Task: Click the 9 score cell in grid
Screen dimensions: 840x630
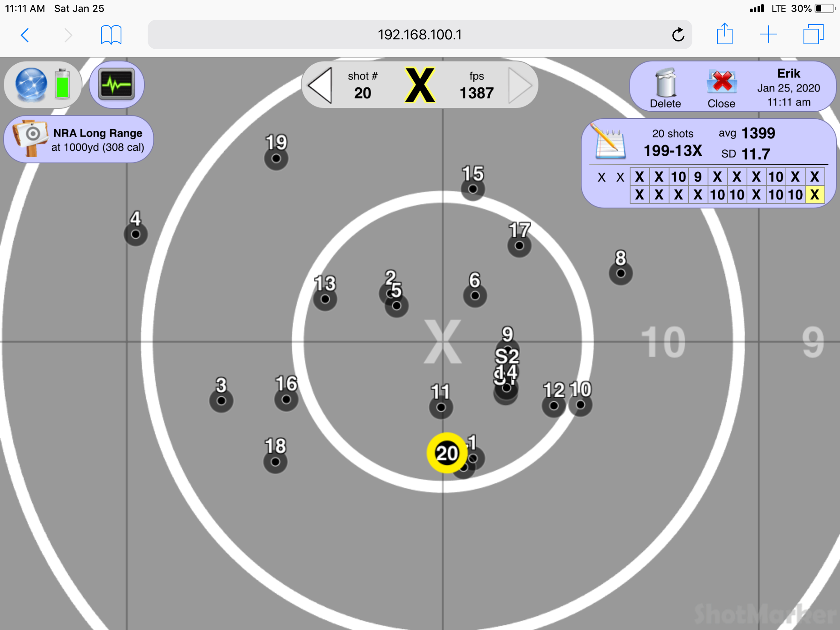Action: 698,177
